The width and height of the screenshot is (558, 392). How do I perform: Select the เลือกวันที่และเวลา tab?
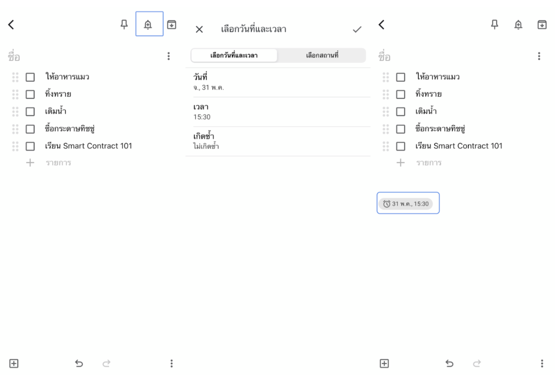pos(234,56)
